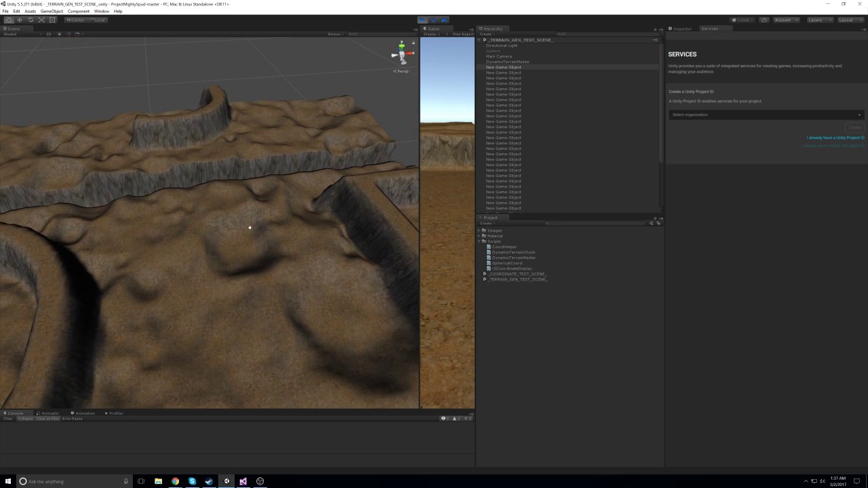
Task: Click the I already have a Unity Project ID link
Action: tap(834, 138)
